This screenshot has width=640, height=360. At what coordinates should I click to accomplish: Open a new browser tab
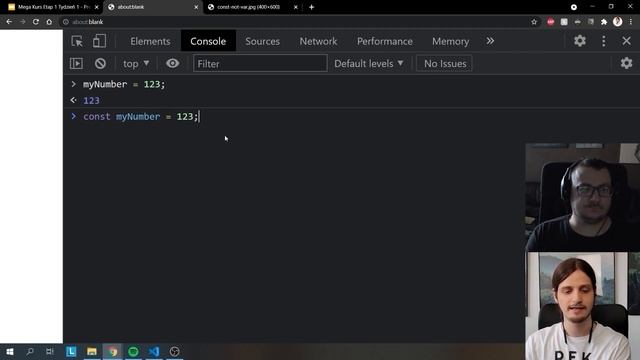pyautogui.click(x=311, y=7)
